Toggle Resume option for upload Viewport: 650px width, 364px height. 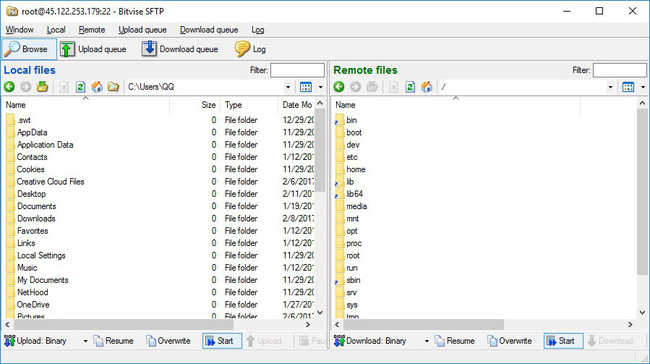coord(113,341)
